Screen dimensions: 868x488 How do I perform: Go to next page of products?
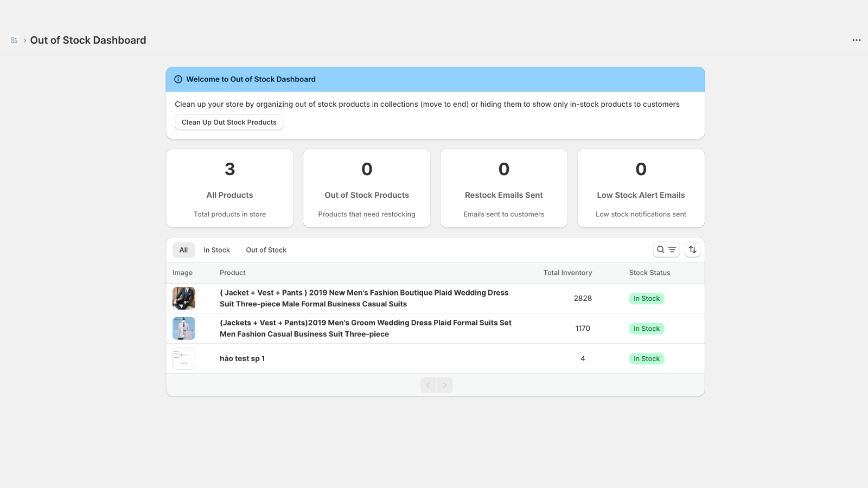[445, 385]
